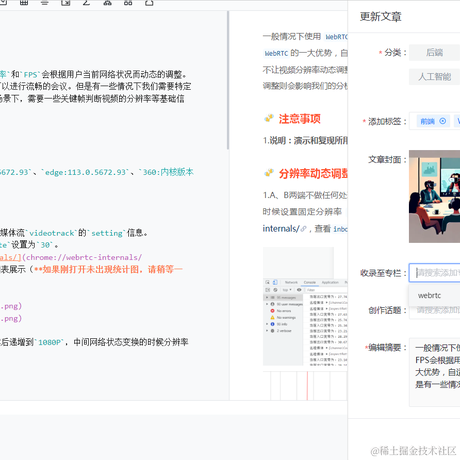Choose webrtc from the column dropdown list
The height and width of the screenshot is (460, 460).
(x=430, y=295)
